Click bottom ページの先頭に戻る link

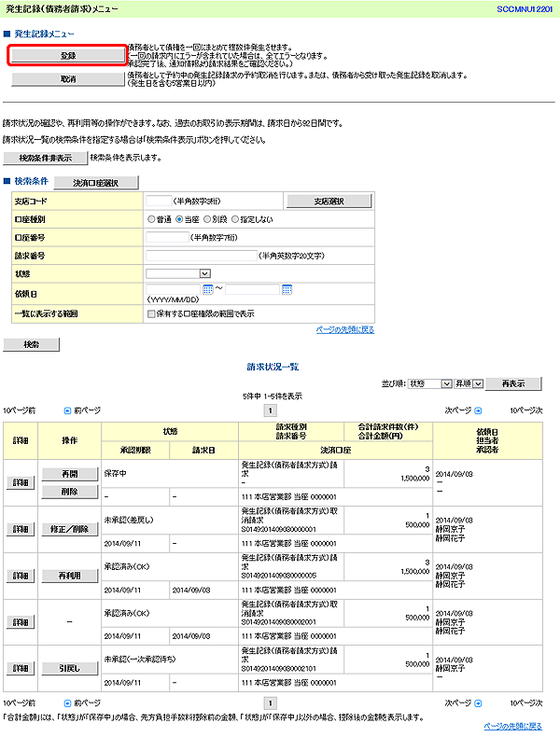(x=513, y=727)
